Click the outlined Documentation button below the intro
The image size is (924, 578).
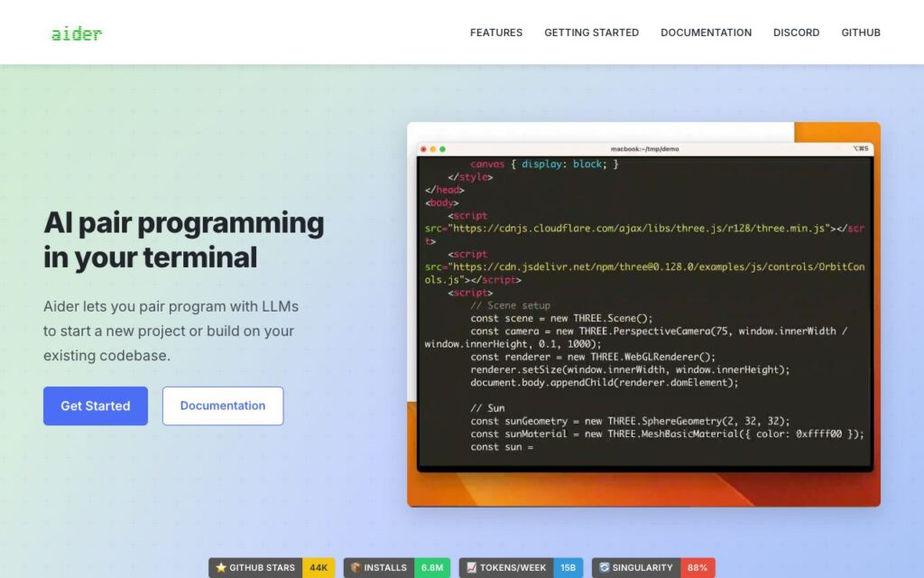click(223, 406)
